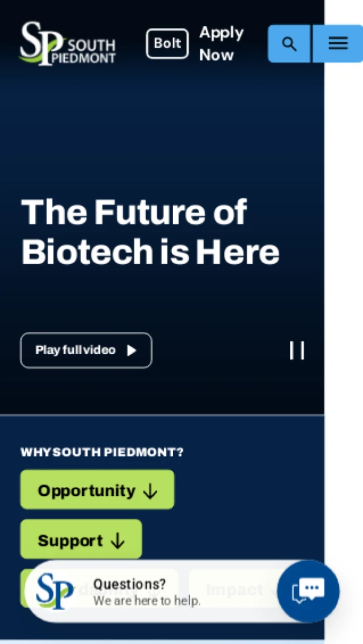This screenshot has height=644, width=363.
Task: Click the down arrow on Support
Action: [117, 541]
